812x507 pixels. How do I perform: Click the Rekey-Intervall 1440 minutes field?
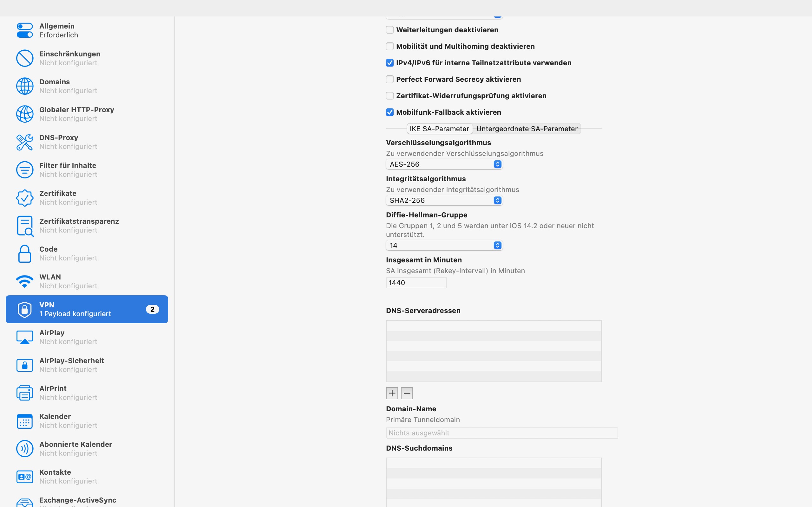click(416, 283)
